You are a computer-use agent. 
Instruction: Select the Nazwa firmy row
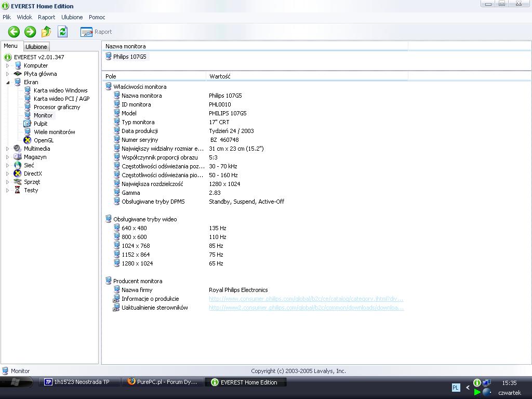pyautogui.click(x=255, y=290)
